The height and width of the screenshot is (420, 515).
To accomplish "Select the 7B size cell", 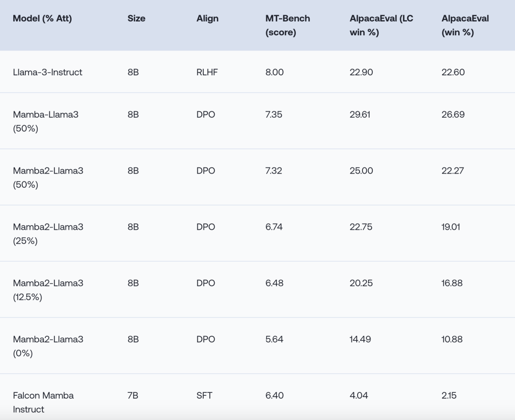I will click(x=133, y=395).
